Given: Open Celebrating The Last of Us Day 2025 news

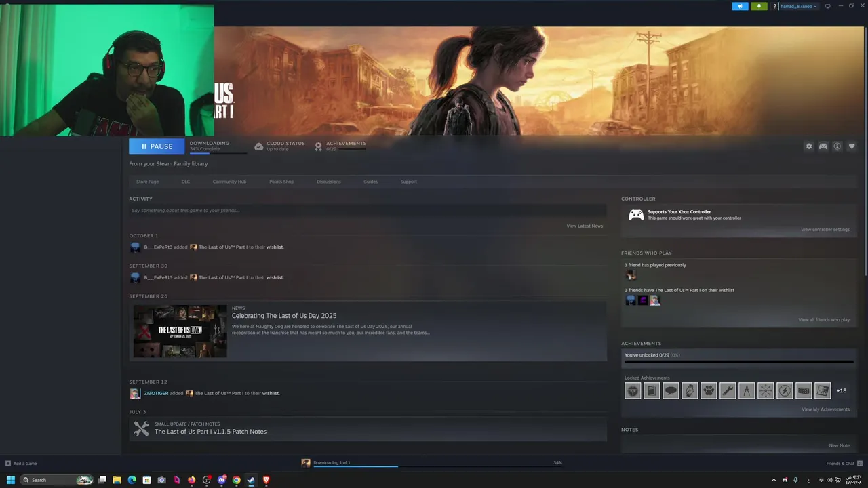Looking at the screenshot, I should (284, 316).
